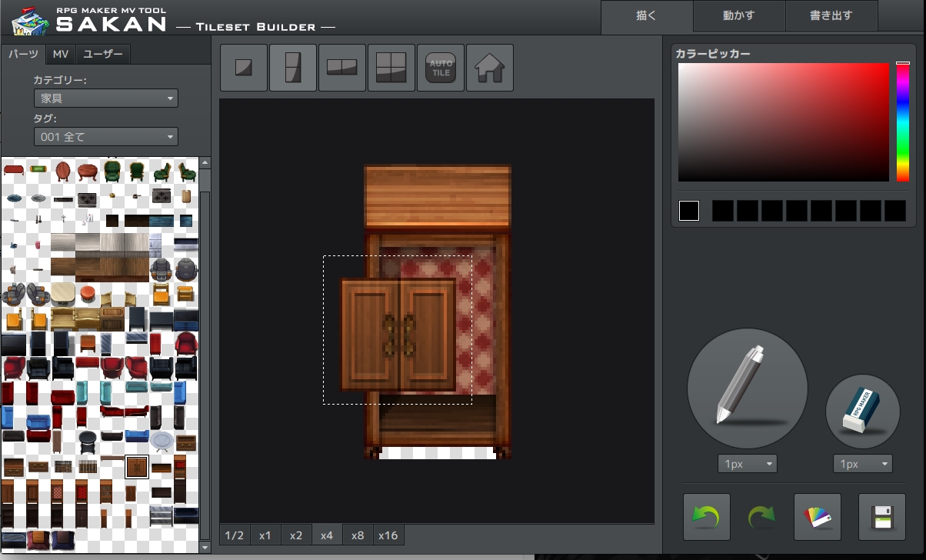Click the parts list scroll-up arrow

click(x=205, y=164)
